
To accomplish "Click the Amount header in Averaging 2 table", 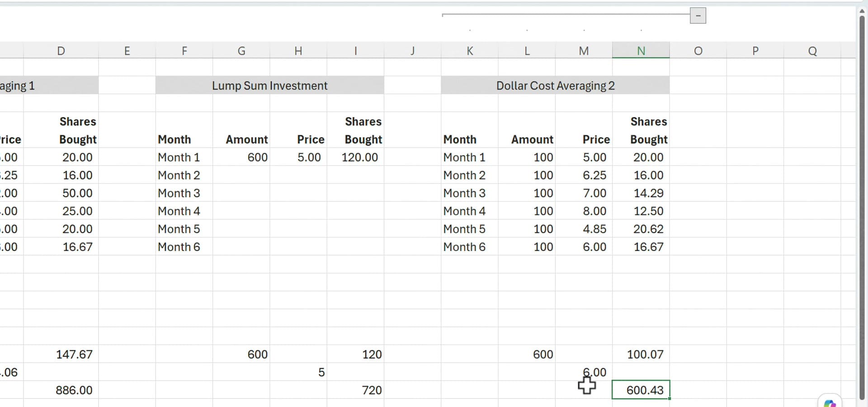I will pyautogui.click(x=527, y=139).
